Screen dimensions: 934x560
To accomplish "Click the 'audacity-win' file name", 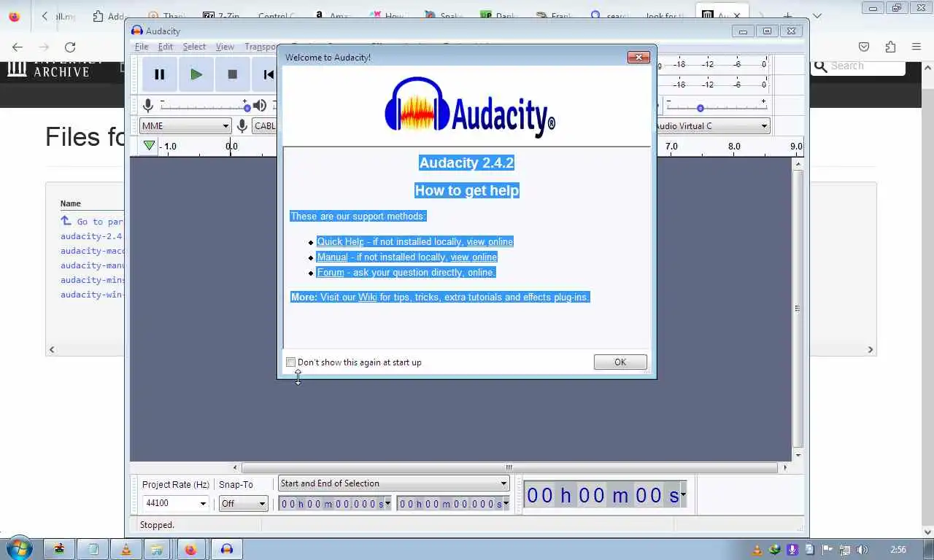I will coord(91,295).
